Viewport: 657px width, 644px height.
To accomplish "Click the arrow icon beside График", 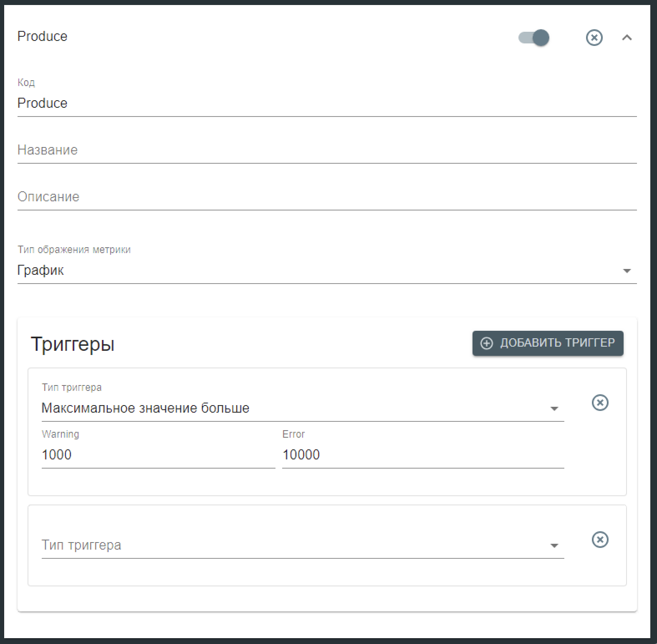I will 627,271.
